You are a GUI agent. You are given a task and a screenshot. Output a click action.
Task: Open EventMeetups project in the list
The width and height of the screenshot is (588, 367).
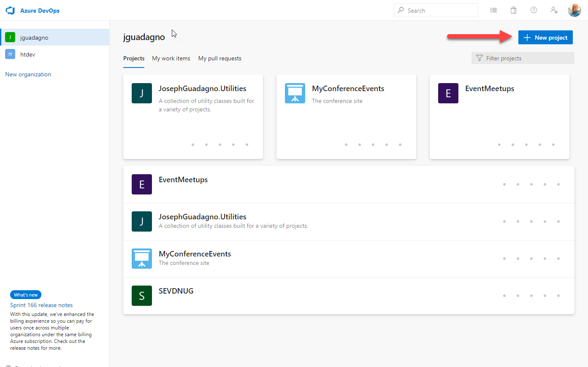pyautogui.click(x=349, y=184)
